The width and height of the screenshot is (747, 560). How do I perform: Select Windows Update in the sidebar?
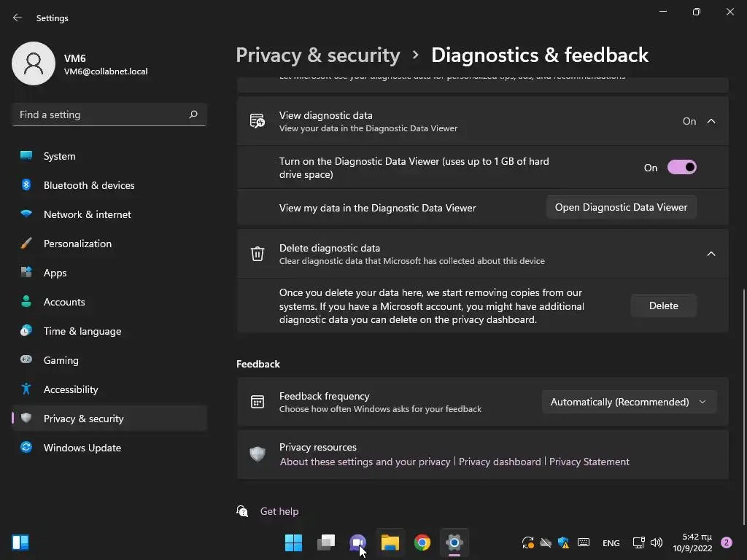pos(109,448)
